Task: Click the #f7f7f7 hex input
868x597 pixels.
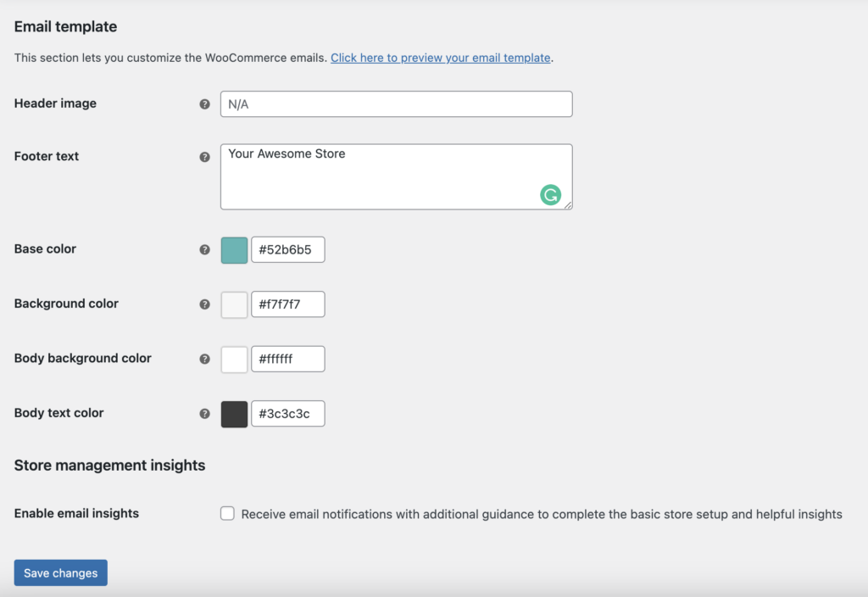Action: 287,304
